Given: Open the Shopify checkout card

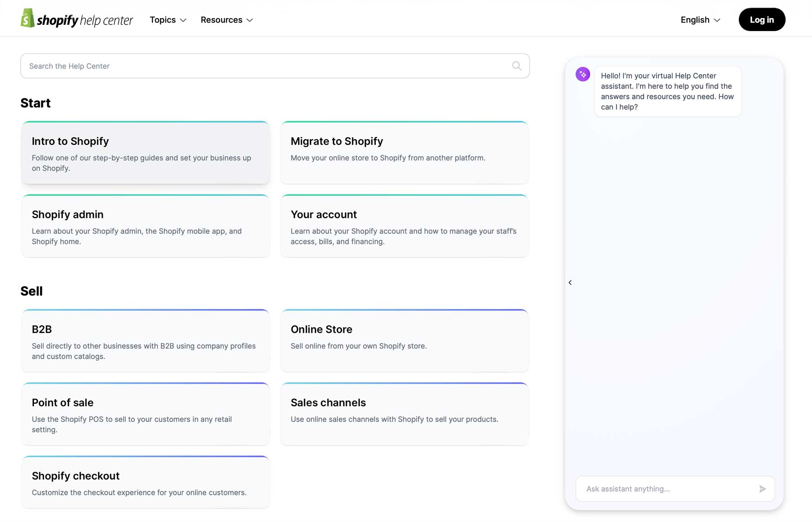Looking at the screenshot, I should (x=145, y=481).
